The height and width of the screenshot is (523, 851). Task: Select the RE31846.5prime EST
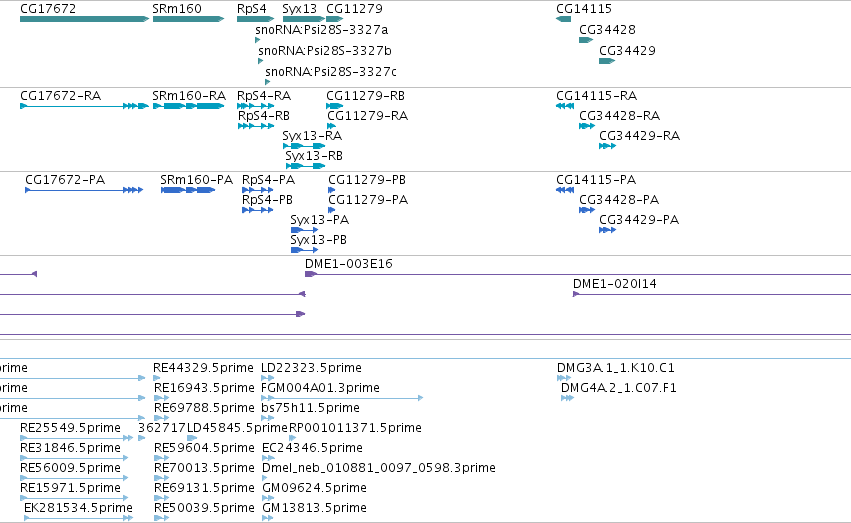[x=74, y=458]
